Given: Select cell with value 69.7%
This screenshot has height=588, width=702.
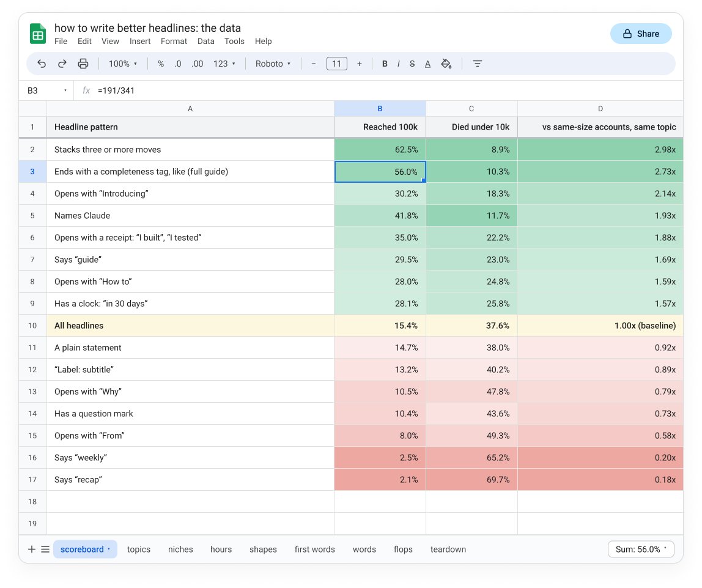Looking at the screenshot, I should [471, 479].
